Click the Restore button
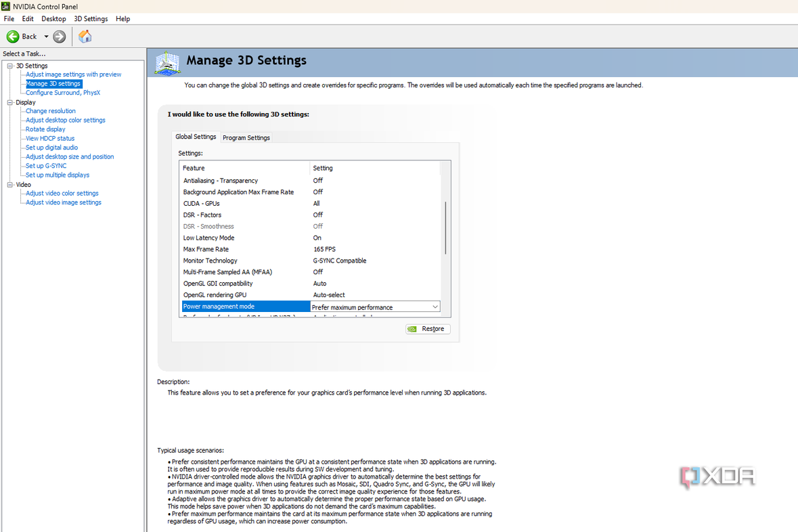The height and width of the screenshot is (532, 798). coord(428,329)
